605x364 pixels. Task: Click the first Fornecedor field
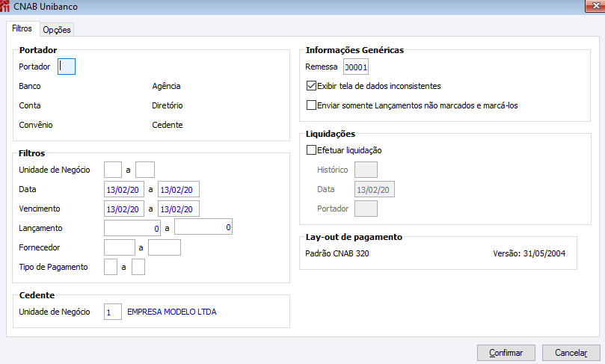click(x=120, y=247)
